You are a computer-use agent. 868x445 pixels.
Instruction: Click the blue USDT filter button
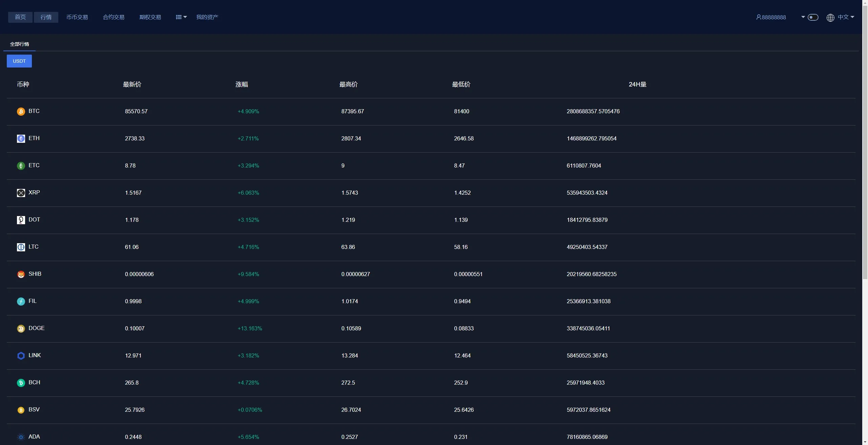pyautogui.click(x=19, y=61)
